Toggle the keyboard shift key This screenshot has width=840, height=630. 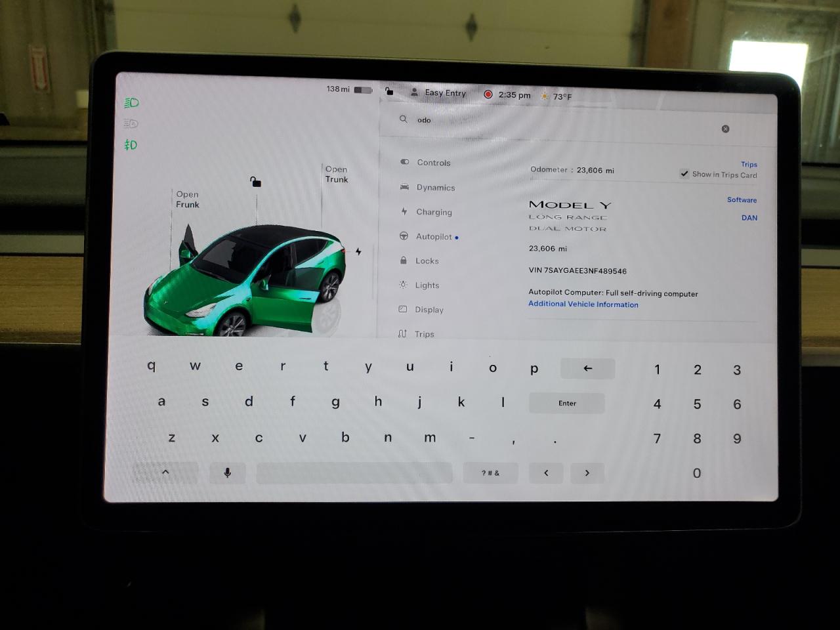click(x=165, y=472)
